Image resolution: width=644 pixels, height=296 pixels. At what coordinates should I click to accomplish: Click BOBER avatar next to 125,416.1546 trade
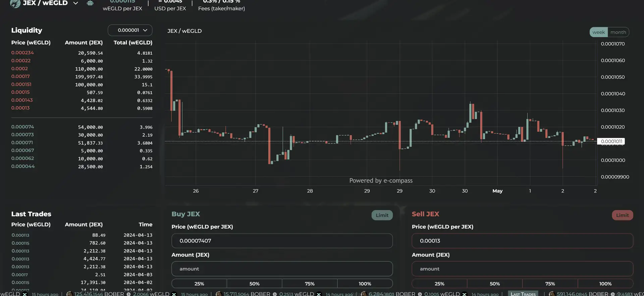pos(69,294)
